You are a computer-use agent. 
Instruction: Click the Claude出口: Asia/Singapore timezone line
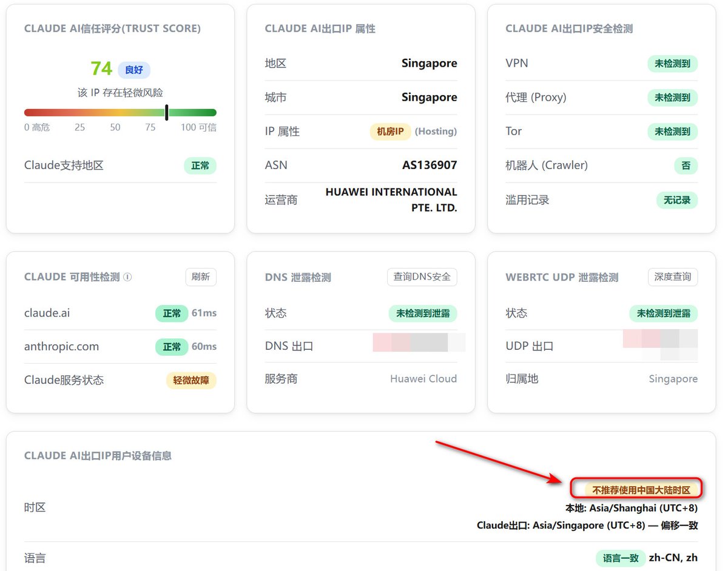[587, 526]
